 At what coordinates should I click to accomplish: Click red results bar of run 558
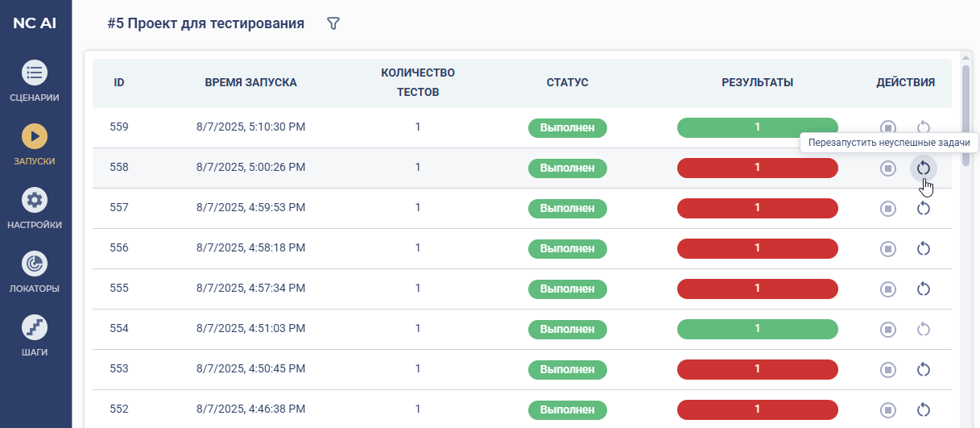tap(757, 168)
